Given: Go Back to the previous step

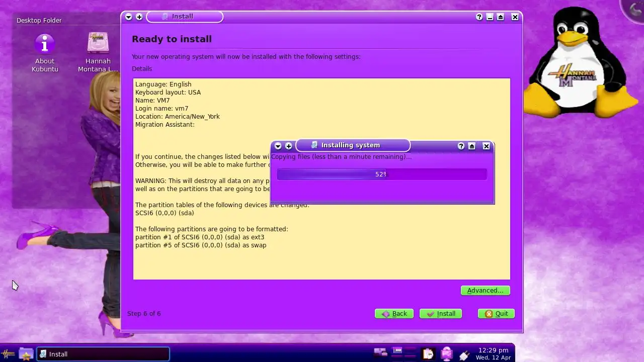Looking at the screenshot, I should [394, 313].
